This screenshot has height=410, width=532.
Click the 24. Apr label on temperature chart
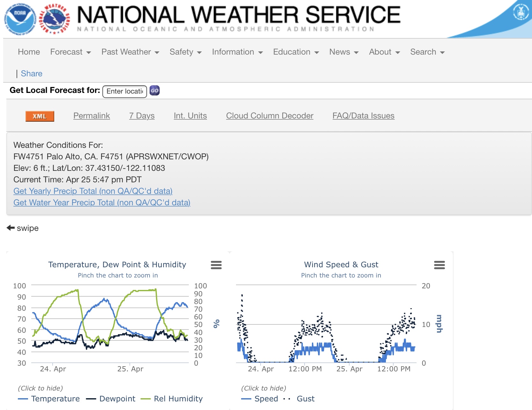click(53, 369)
